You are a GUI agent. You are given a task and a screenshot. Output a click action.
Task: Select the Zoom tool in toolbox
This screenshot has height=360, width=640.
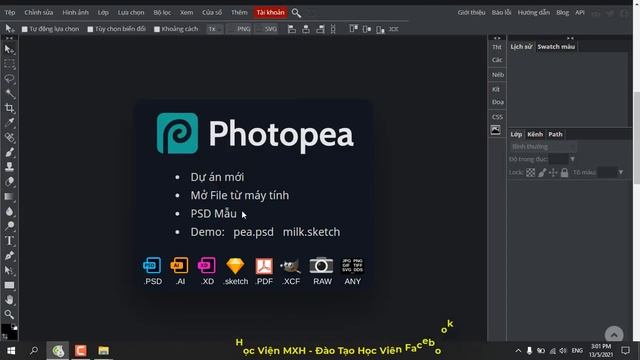9,314
